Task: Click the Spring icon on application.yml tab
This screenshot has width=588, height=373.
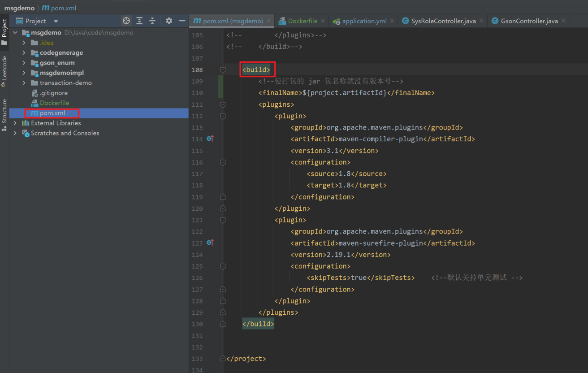Action: pyautogui.click(x=337, y=21)
